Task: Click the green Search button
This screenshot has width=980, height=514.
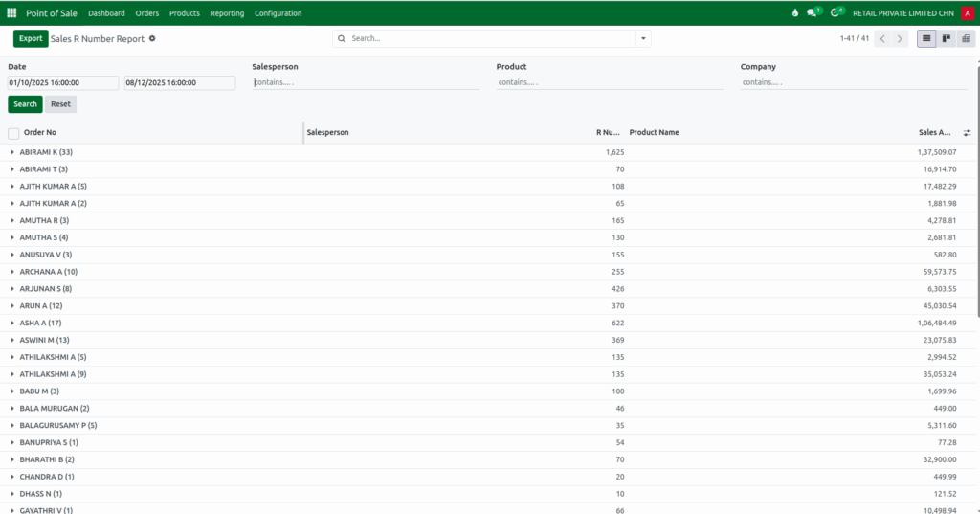Action: click(25, 104)
